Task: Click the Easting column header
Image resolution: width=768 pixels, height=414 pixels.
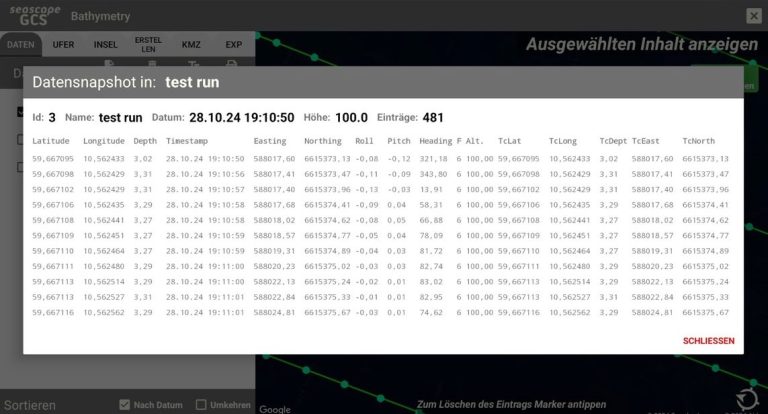Action: click(x=269, y=141)
